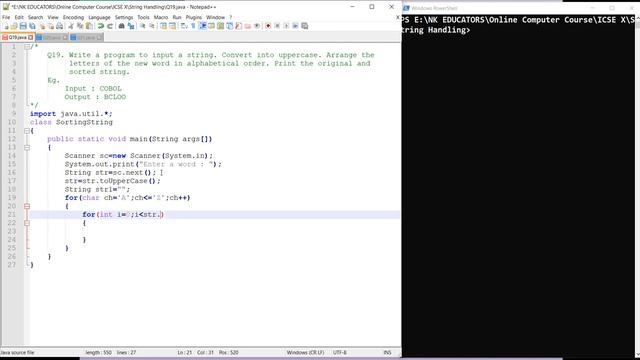Viewport: 640px width, 360px height.
Task: Toggle word wrap in toolbar
Action: pyautogui.click(x=184, y=26)
